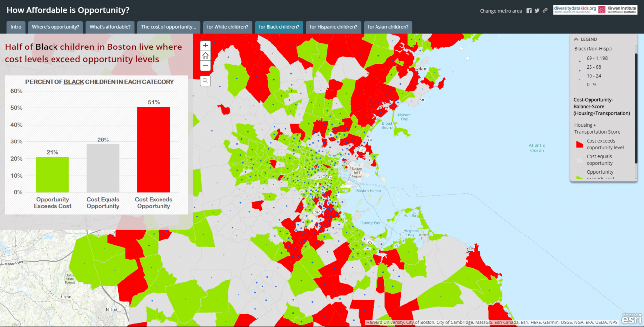Share the story on Twitter
The height and width of the screenshot is (327, 644).
537,11
